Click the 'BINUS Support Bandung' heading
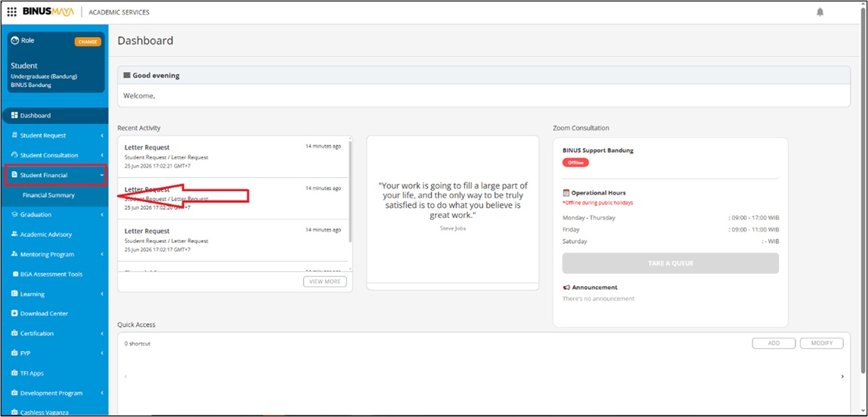 598,150
